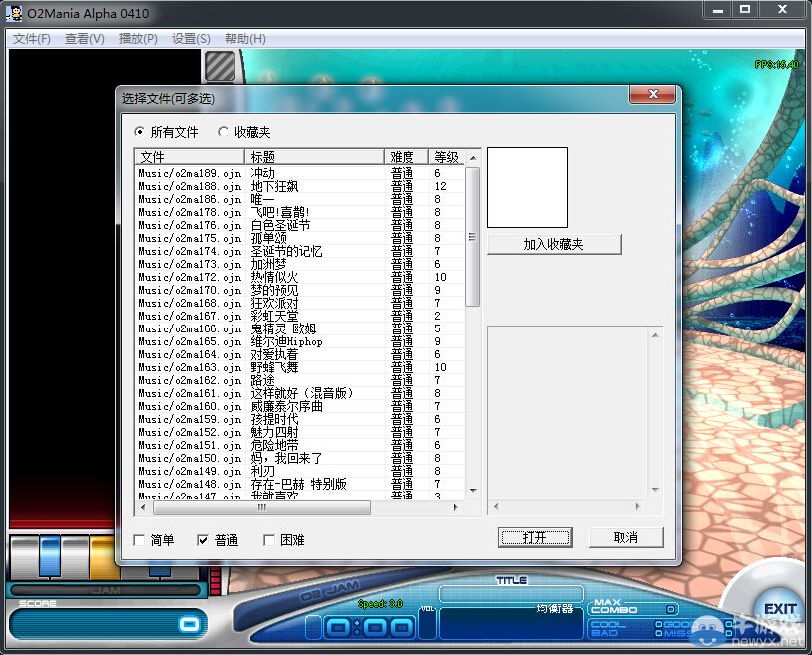
Task: Select song row 狂欢派对
Action: click(x=301, y=303)
